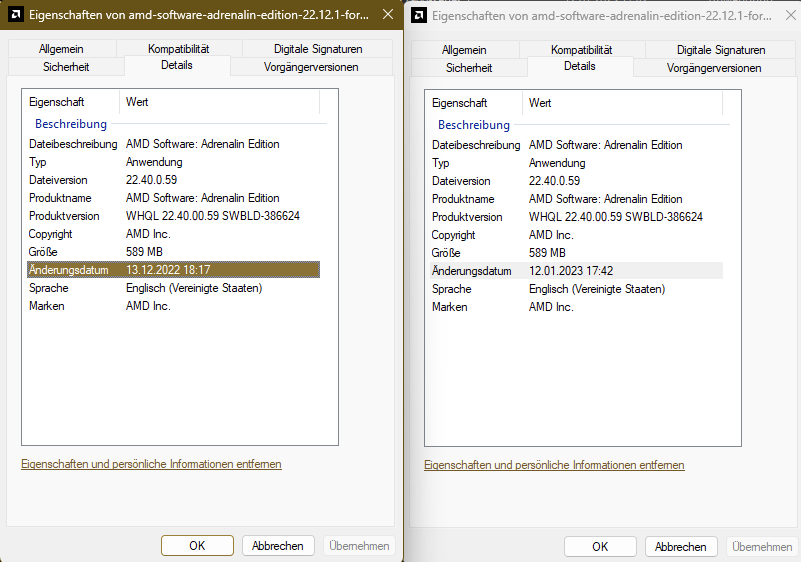801x562 pixels.
Task: Click Beschreibung group header in left window
Action: coord(71,124)
